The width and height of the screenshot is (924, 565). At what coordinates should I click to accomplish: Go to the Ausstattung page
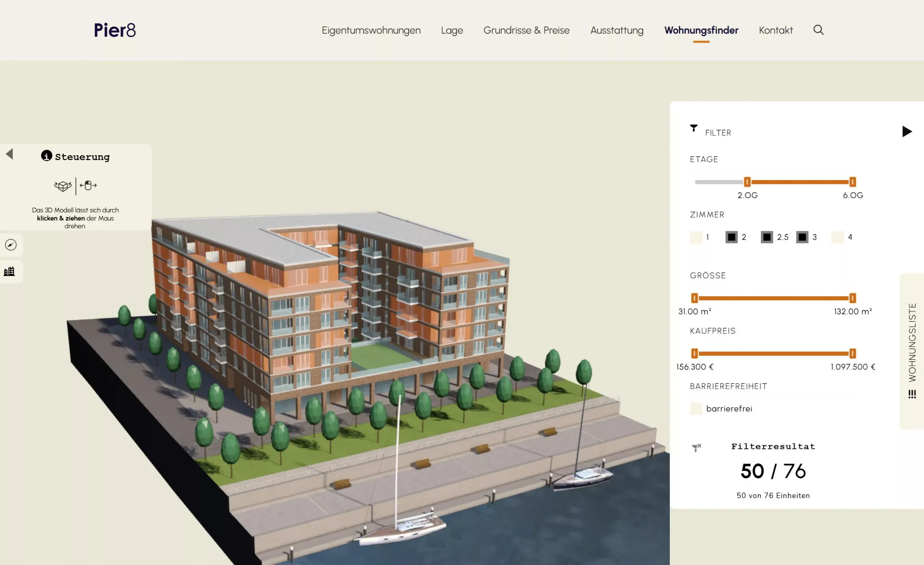[616, 30]
